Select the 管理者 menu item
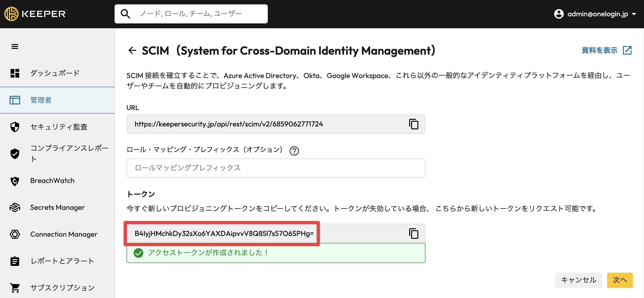The height and width of the screenshot is (298, 644). tap(57, 100)
